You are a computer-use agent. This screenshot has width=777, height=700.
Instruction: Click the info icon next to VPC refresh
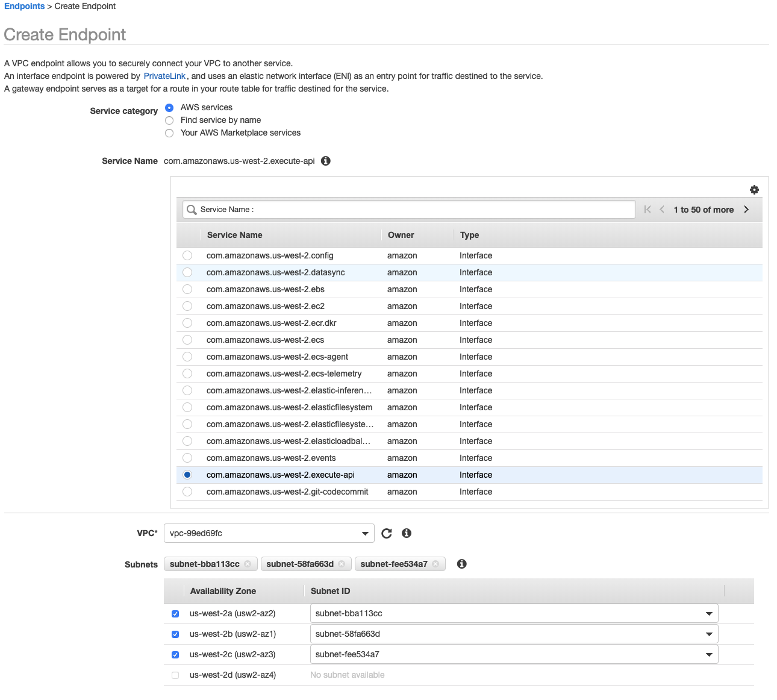pyautogui.click(x=407, y=533)
